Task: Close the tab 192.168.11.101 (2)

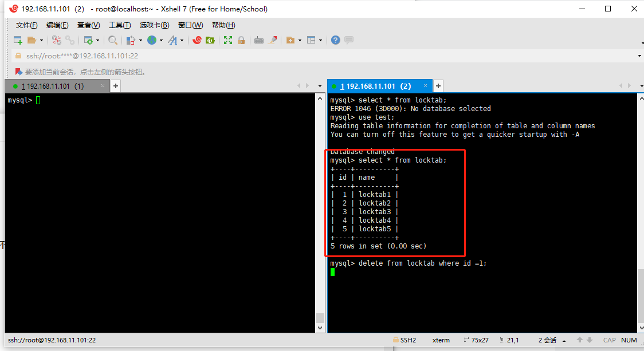Action: coord(426,86)
